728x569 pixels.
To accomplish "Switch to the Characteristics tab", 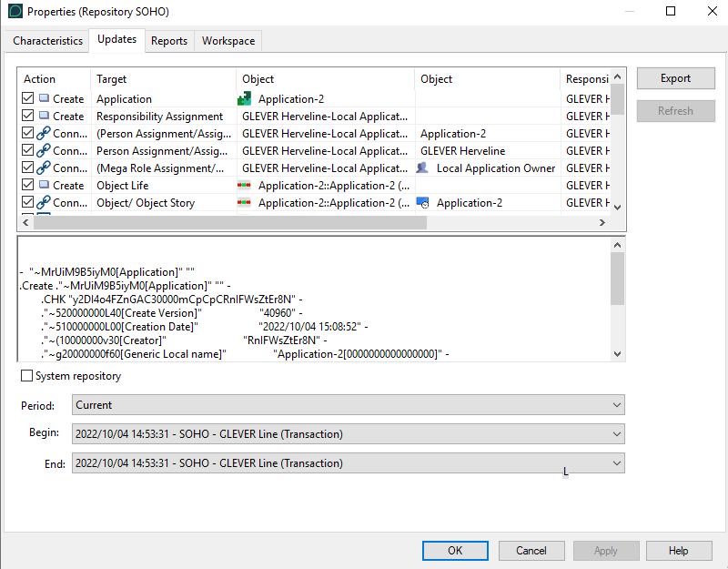I will 47,41.
